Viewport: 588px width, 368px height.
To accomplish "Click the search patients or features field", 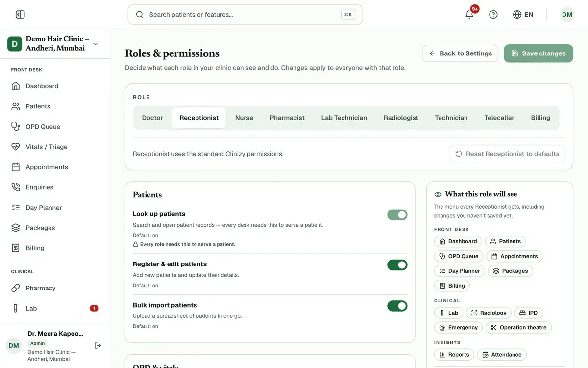I will pos(245,15).
